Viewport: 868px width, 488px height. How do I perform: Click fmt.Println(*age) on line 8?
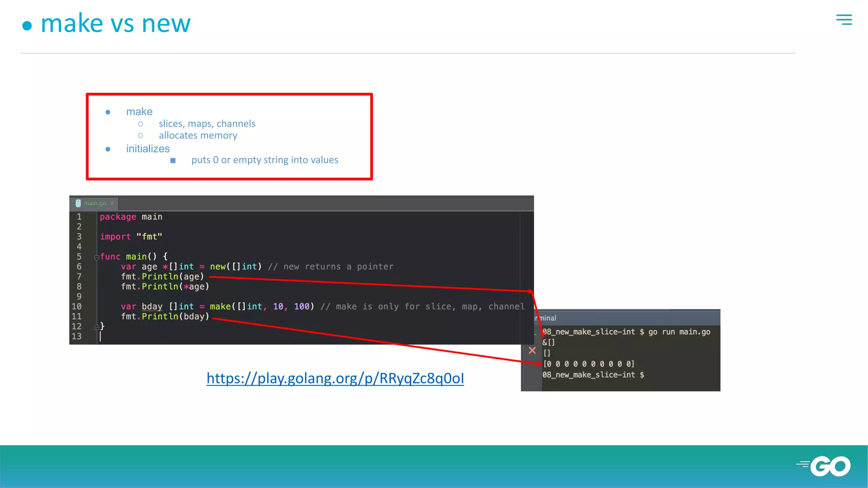point(165,286)
